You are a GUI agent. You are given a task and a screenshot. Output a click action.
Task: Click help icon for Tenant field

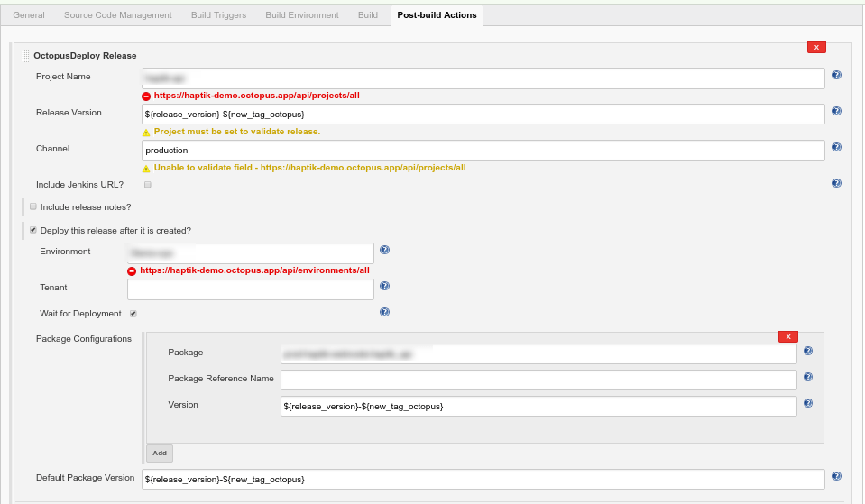[384, 287]
